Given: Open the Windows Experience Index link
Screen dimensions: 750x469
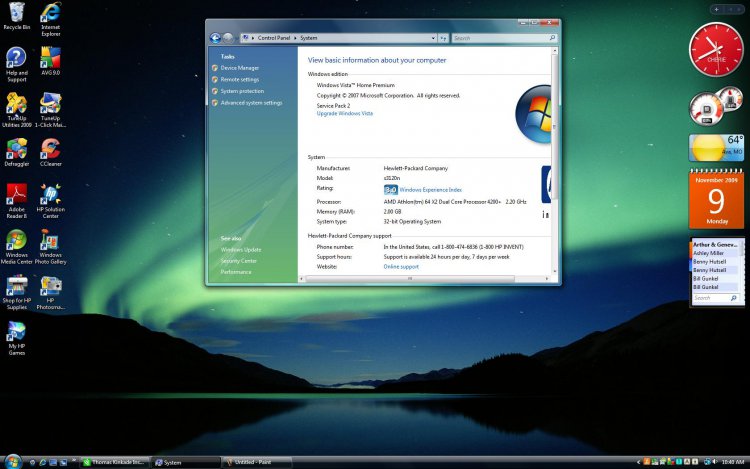Looking at the screenshot, I should coord(430,190).
